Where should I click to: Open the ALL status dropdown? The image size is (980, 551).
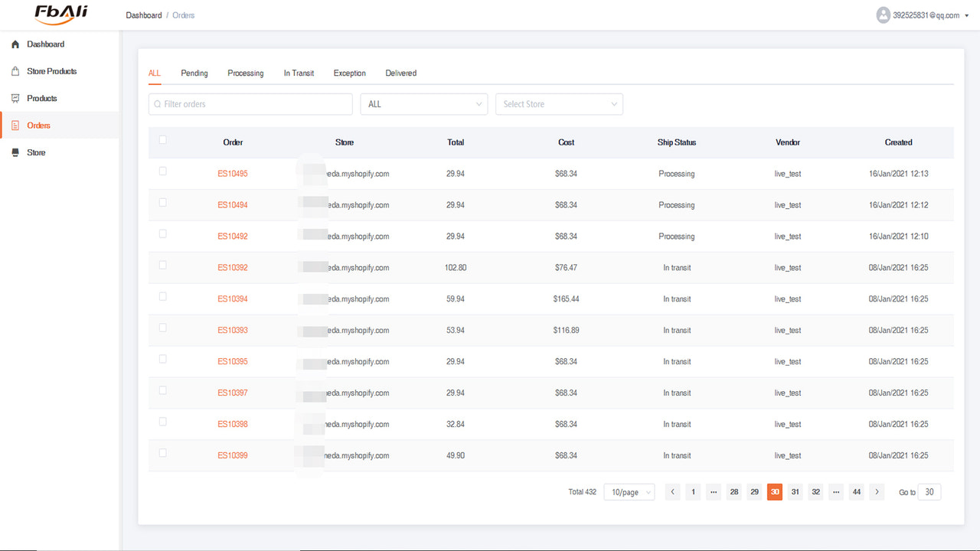424,104
